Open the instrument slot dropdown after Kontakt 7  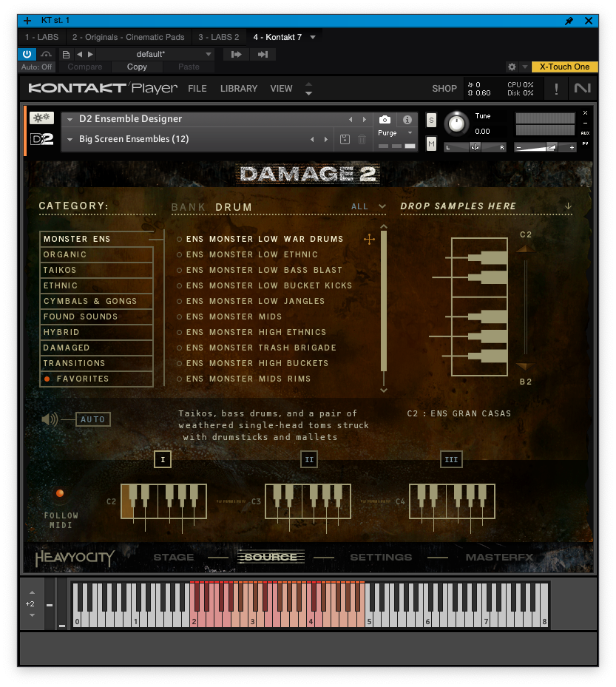[x=313, y=37]
